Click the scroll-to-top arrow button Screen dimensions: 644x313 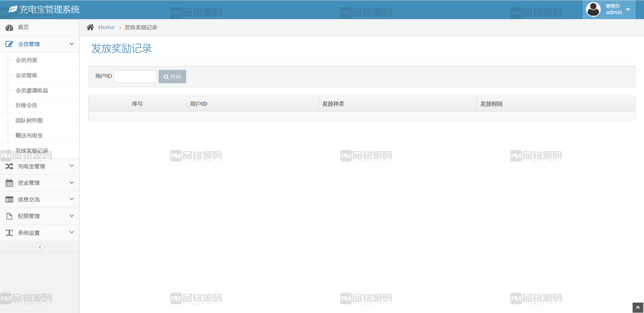pos(638,308)
